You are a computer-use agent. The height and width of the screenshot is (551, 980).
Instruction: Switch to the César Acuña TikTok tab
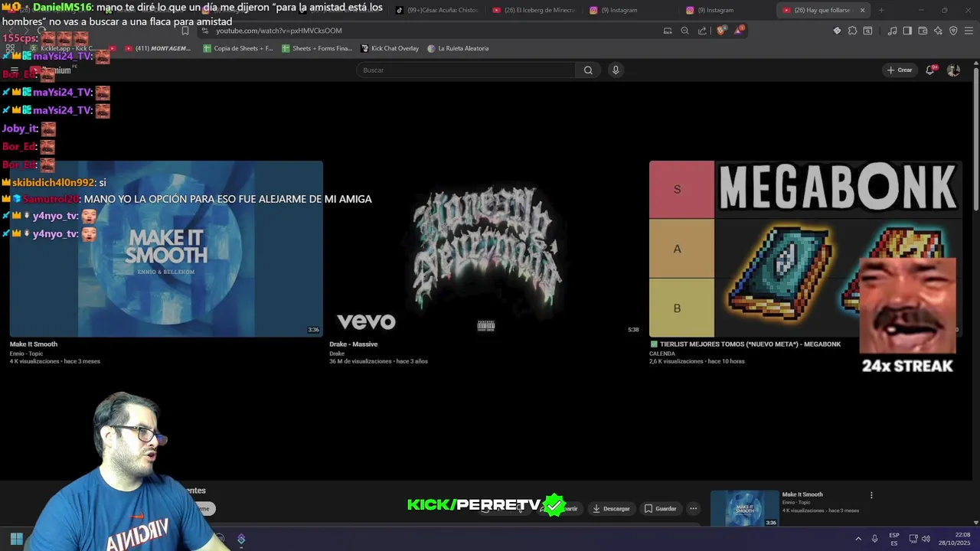click(437, 10)
